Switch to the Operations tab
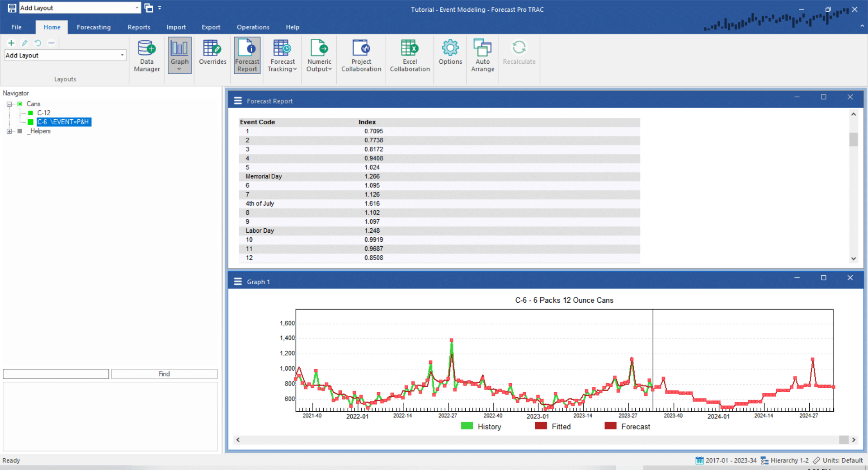The image size is (868, 470). pyautogui.click(x=253, y=27)
